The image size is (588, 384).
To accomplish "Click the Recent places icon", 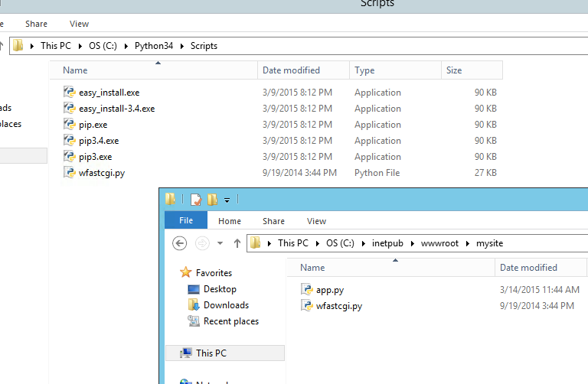I will click(x=194, y=321).
